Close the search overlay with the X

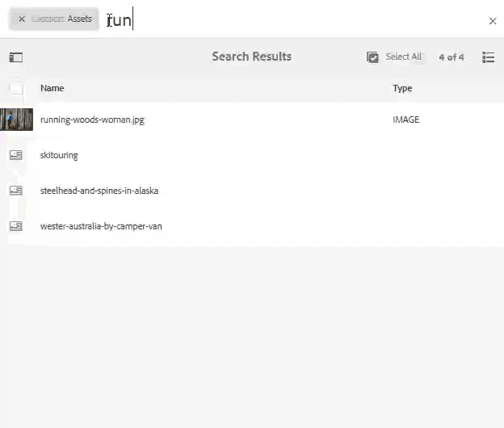(x=493, y=21)
